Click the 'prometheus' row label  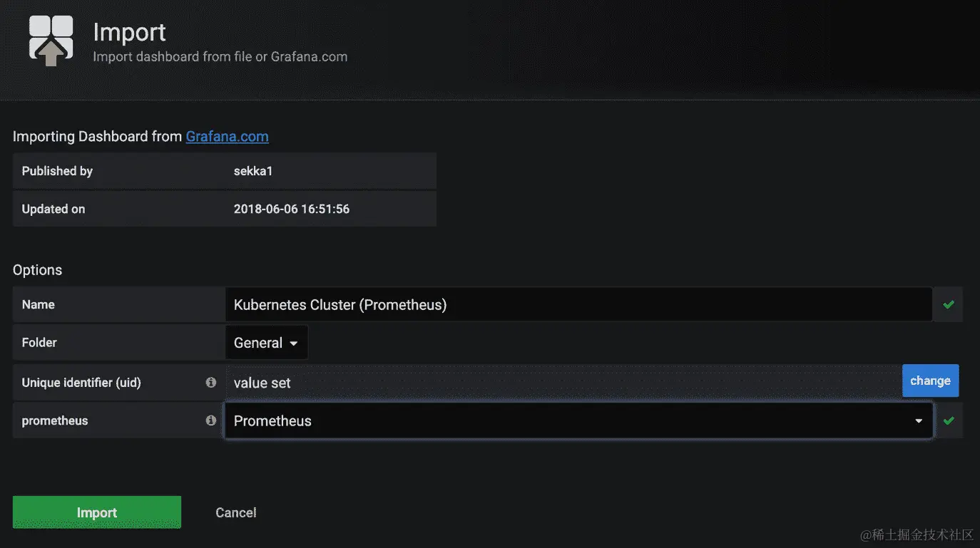pos(55,420)
